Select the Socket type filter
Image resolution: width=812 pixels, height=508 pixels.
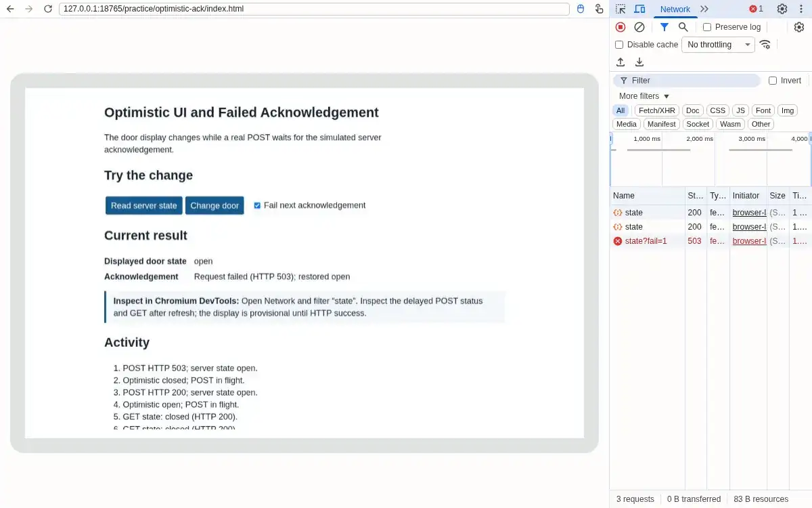coord(698,124)
